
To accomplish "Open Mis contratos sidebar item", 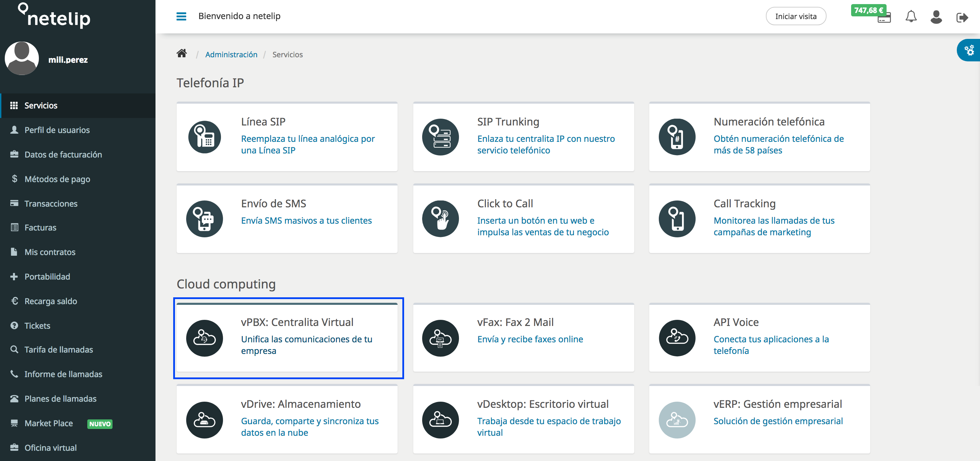I will pos(78,252).
